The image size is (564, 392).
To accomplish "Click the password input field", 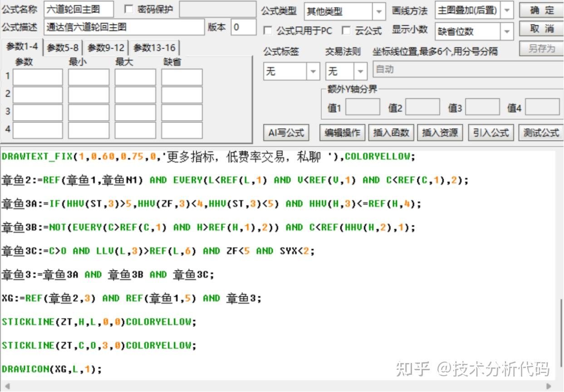I will (x=217, y=9).
